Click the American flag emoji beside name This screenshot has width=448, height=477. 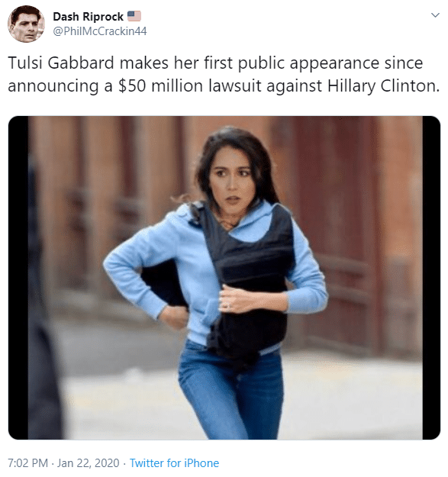point(134,16)
